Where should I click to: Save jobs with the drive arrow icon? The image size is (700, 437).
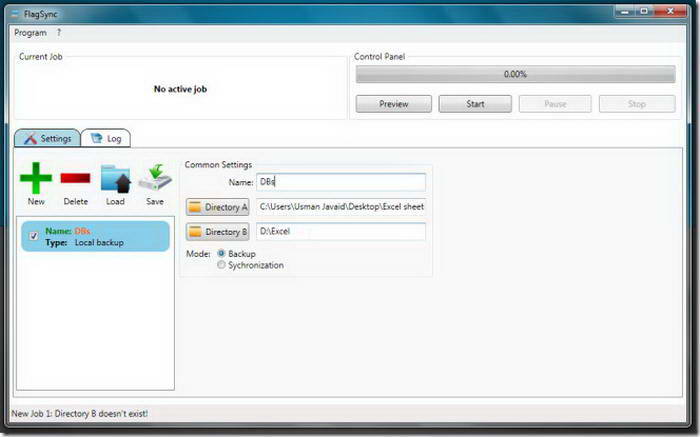point(155,178)
